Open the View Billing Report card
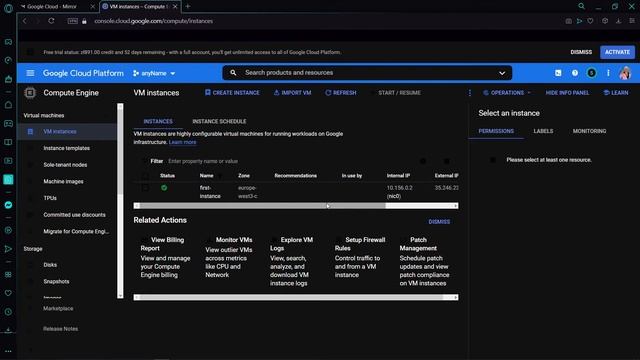640x360 pixels. coord(166,257)
